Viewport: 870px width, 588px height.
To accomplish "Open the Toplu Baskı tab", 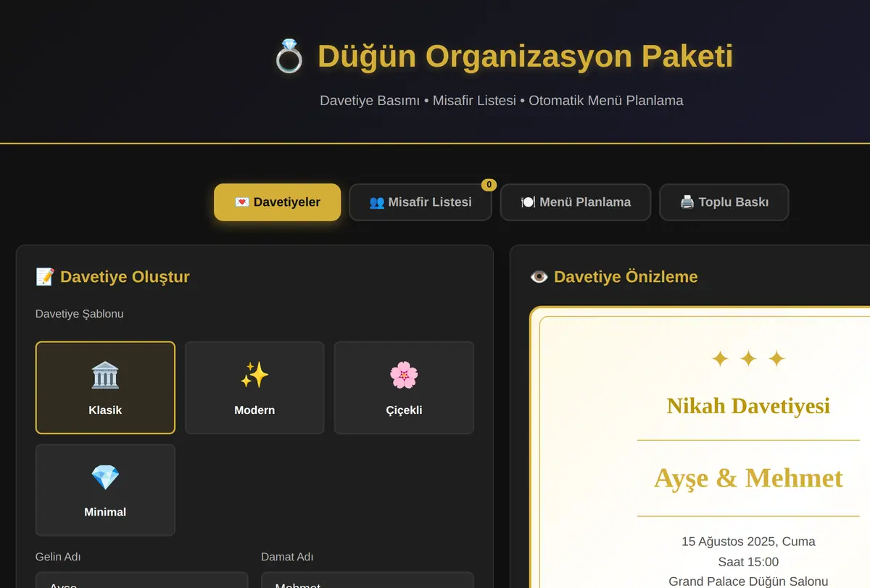I will point(724,202).
